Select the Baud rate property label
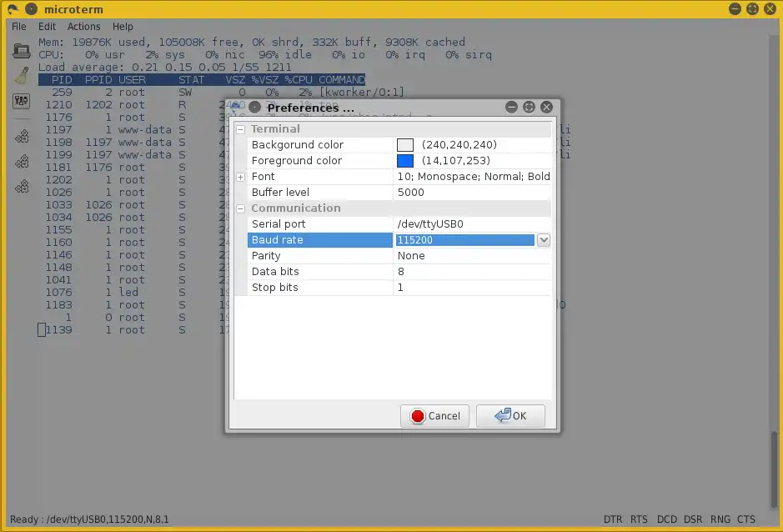 point(277,240)
